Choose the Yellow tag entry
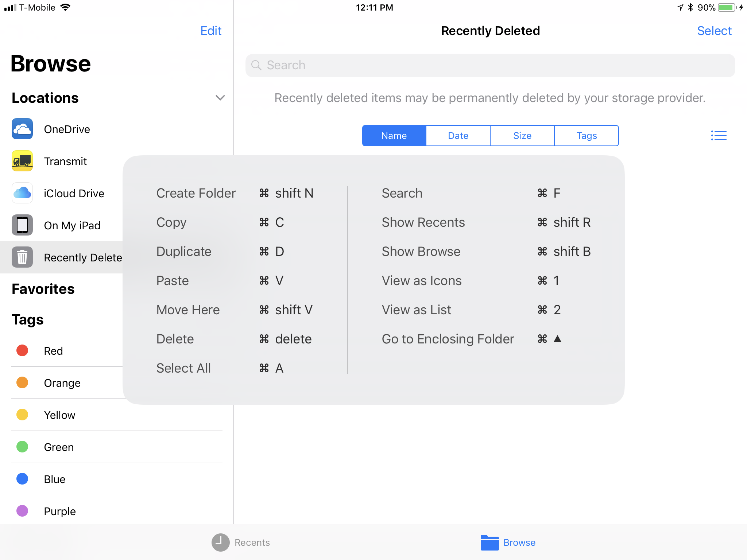 point(59,415)
